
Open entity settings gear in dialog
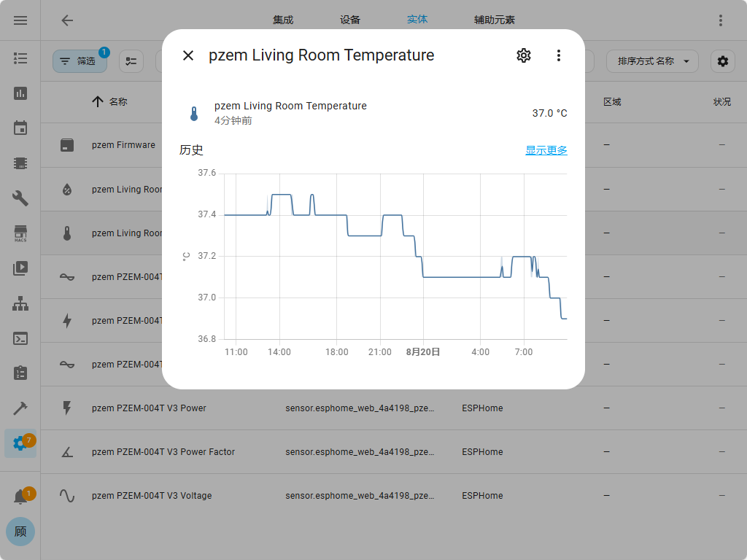click(523, 55)
